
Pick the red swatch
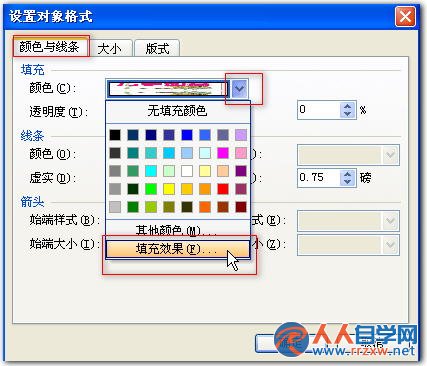point(223,189)
